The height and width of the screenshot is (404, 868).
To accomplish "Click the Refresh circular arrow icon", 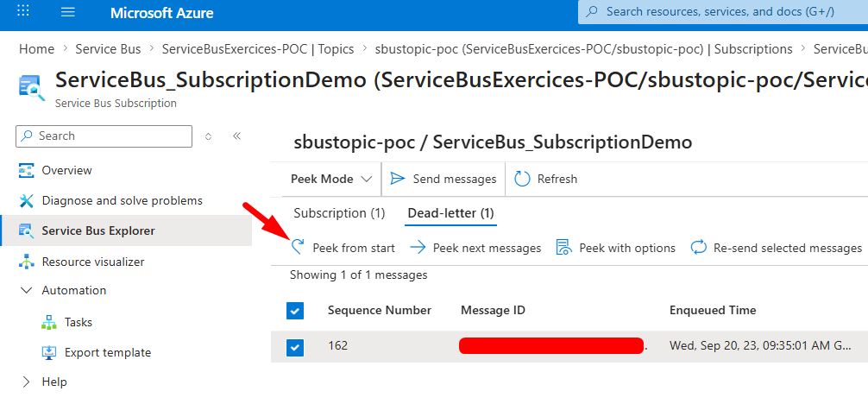I will 523,179.
